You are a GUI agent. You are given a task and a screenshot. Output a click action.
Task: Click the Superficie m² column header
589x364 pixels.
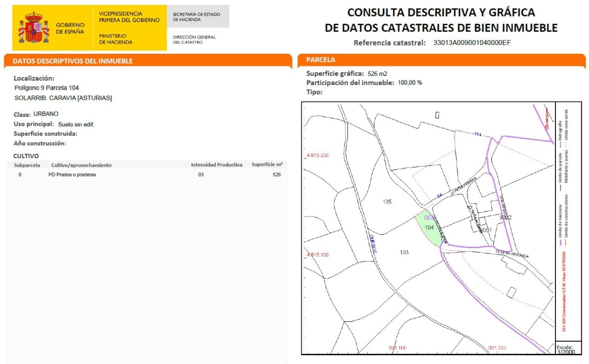267,165
